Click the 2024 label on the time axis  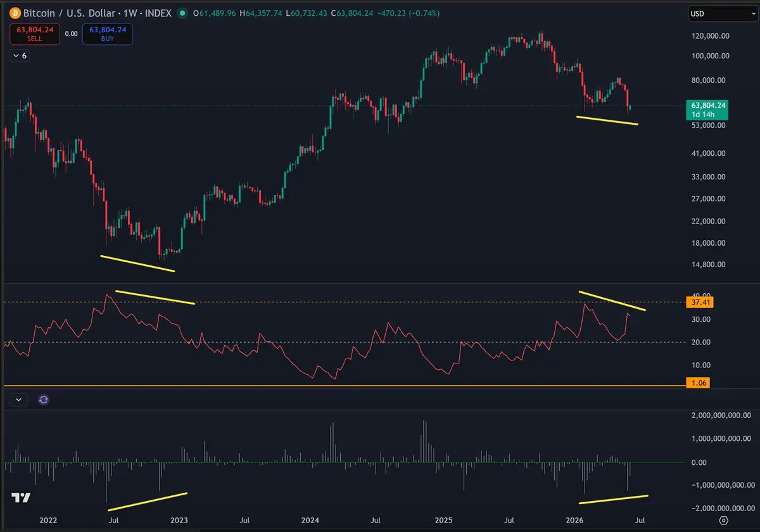[310, 520]
